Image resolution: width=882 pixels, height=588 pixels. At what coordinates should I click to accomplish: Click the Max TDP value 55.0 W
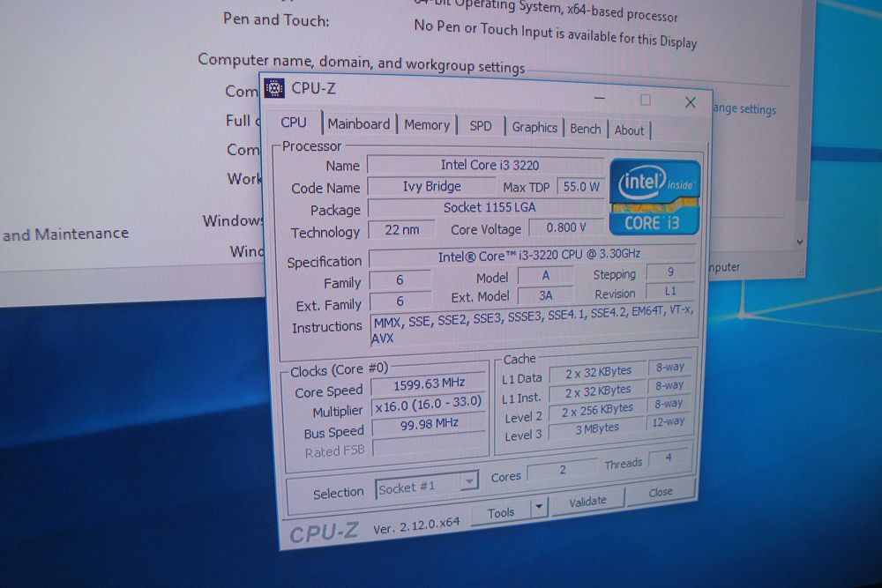point(581,187)
